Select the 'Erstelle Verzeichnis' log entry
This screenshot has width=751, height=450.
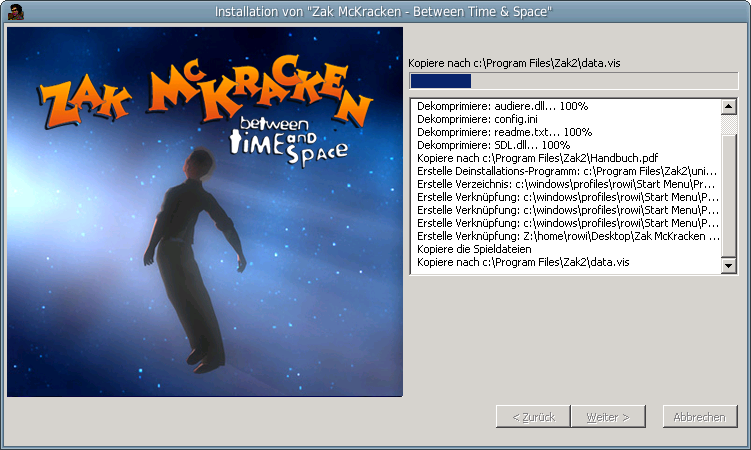567,184
